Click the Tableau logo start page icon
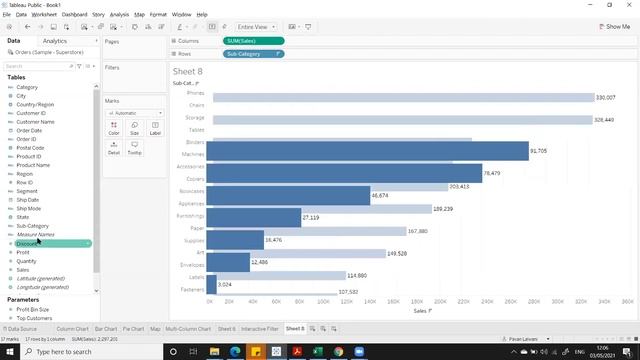 [x=9, y=27]
